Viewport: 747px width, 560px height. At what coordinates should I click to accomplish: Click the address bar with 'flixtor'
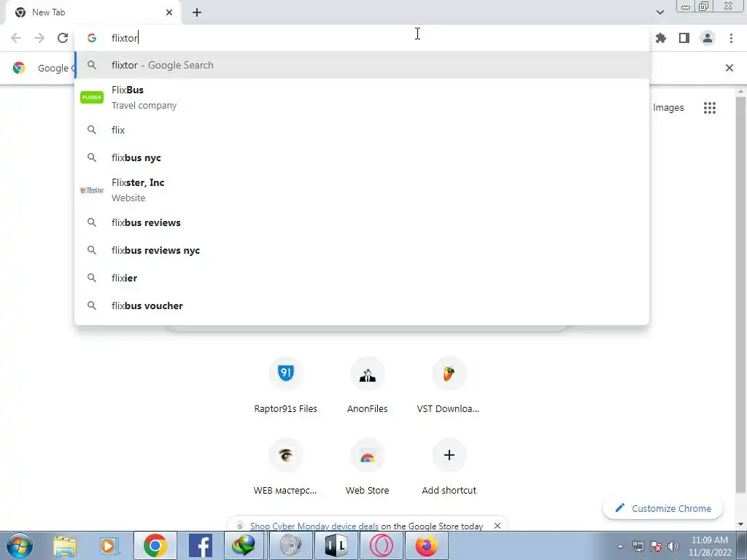coord(362,38)
